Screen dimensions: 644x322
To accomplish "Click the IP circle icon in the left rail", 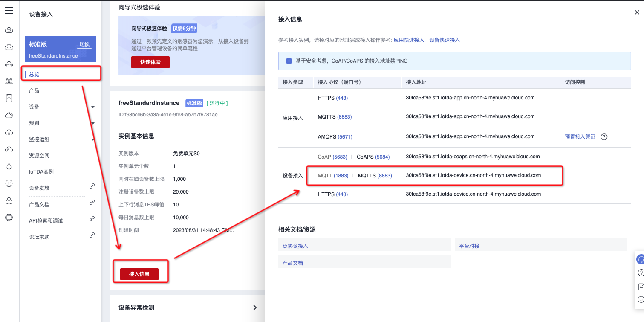I will (x=9, y=183).
